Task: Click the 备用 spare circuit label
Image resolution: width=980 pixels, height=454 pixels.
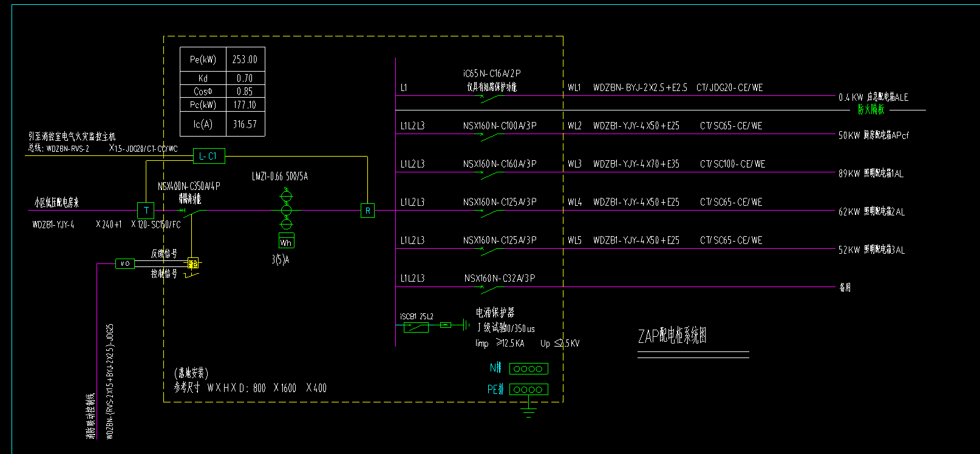Action: coord(845,288)
